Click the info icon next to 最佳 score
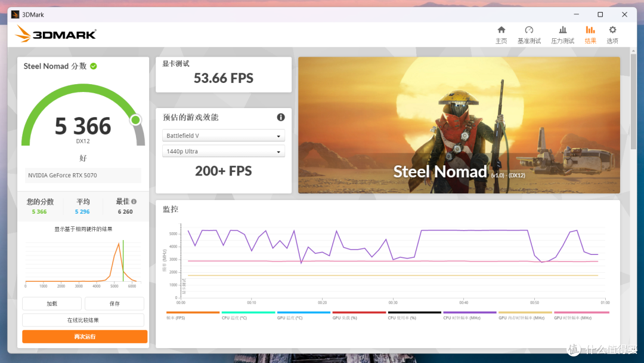Image resolution: width=644 pixels, height=363 pixels. pyautogui.click(x=134, y=201)
